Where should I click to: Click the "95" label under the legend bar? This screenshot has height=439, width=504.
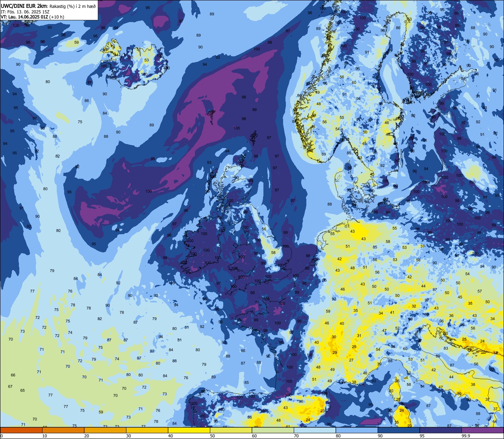pyautogui.click(x=422, y=436)
